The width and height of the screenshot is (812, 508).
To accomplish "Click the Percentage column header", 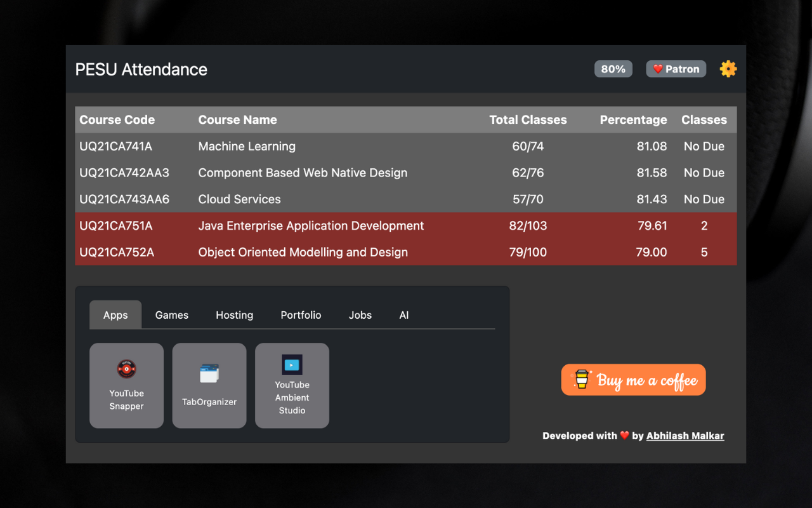I will coord(633,120).
